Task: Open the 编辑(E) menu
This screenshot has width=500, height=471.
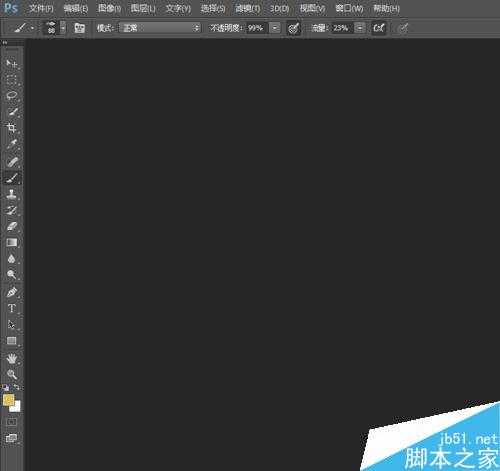Action: [x=76, y=8]
